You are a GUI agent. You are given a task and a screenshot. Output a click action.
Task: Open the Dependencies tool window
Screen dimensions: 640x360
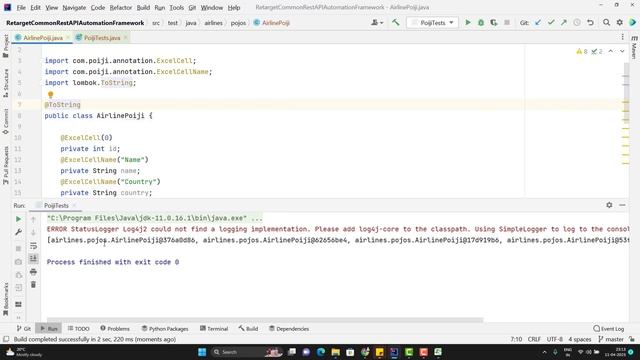click(289, 329)
